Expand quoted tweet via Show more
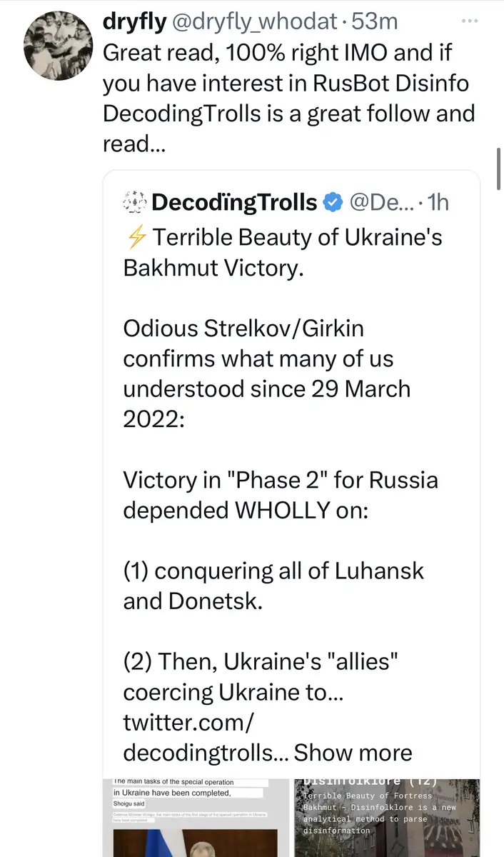 (x=353, y=753)
